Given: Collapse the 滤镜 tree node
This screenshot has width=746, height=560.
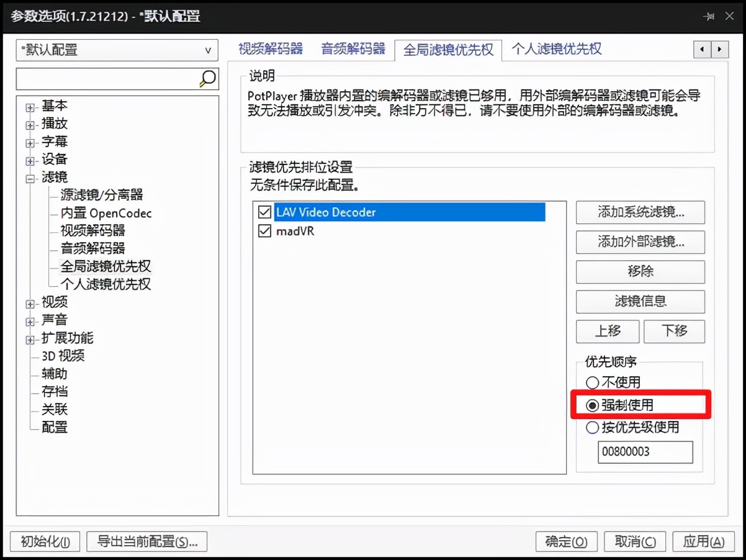Looking at the screenshot, I should pos(30,178).
